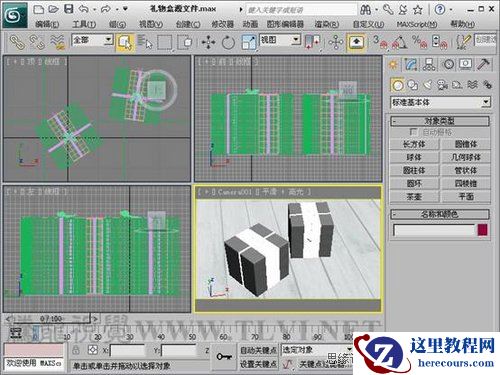
Task: Open the 组(G) menu
Action: pos(117,24)
